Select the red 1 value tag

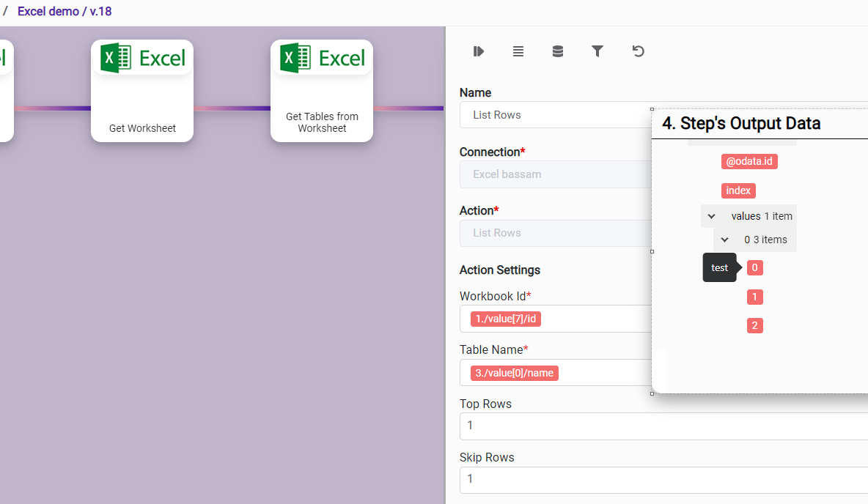coord(754,297)
